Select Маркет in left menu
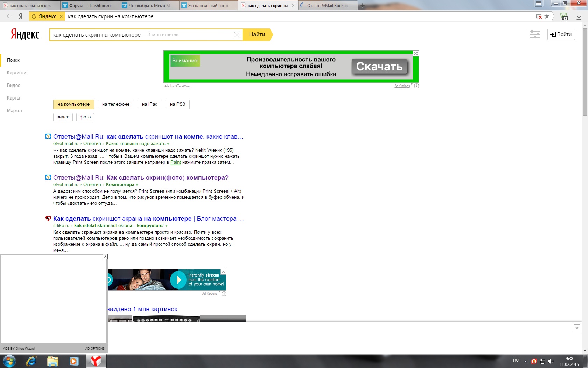This screenshot has height=368, width=588. pyautogui.click(x=15, y=111)
